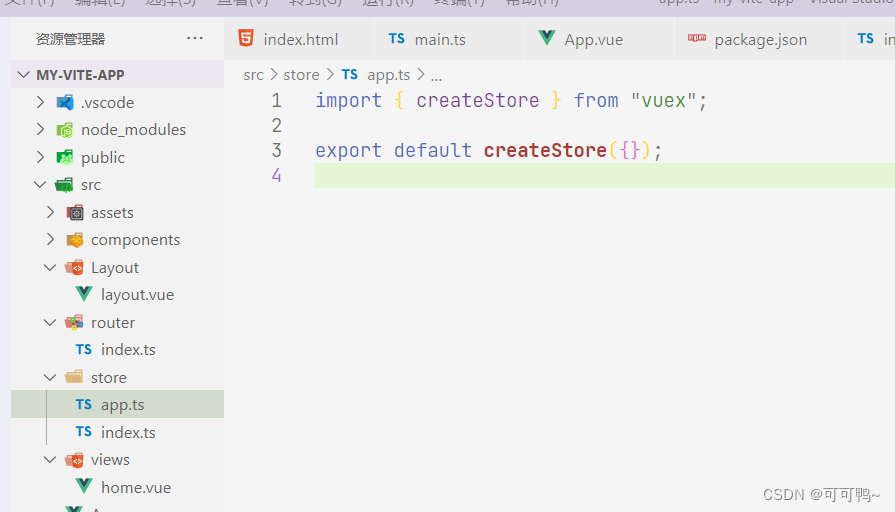The height and width of the screenshot is (512, 895).
Task: Click the Layout folder icon
Action: coord(75,267)
